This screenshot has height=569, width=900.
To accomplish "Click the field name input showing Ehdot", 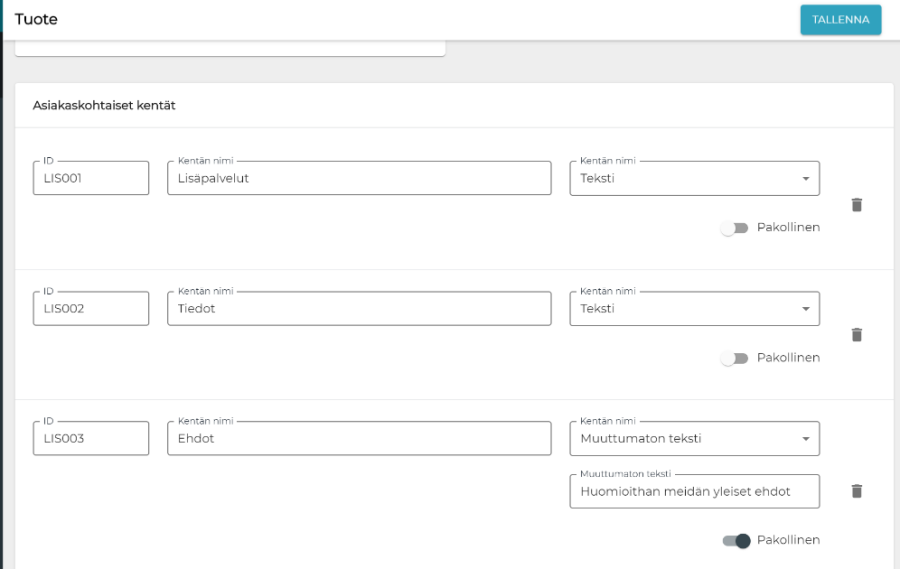I will tap(358, 438).
